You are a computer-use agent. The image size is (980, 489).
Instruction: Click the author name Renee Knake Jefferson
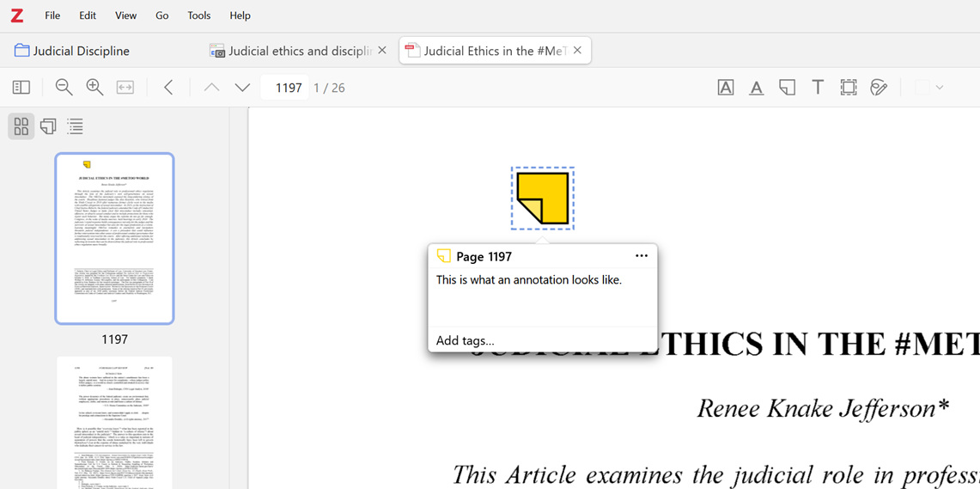(824, 408)
